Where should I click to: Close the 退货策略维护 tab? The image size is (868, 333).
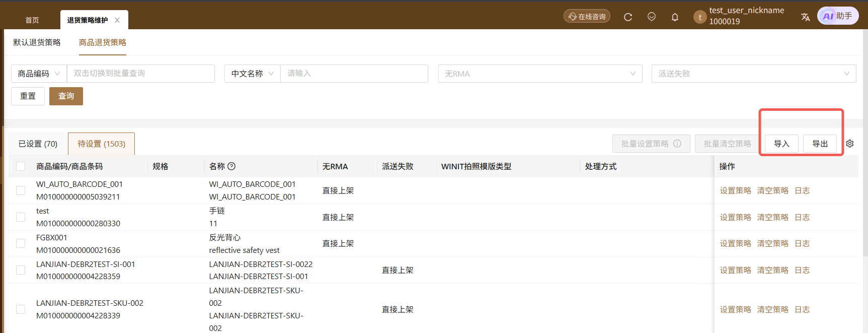[117, 20]
